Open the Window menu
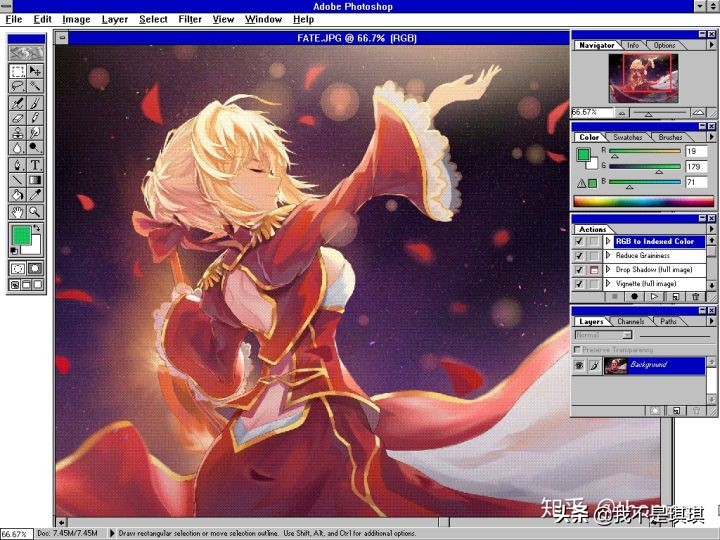 (x=263, y=19)
